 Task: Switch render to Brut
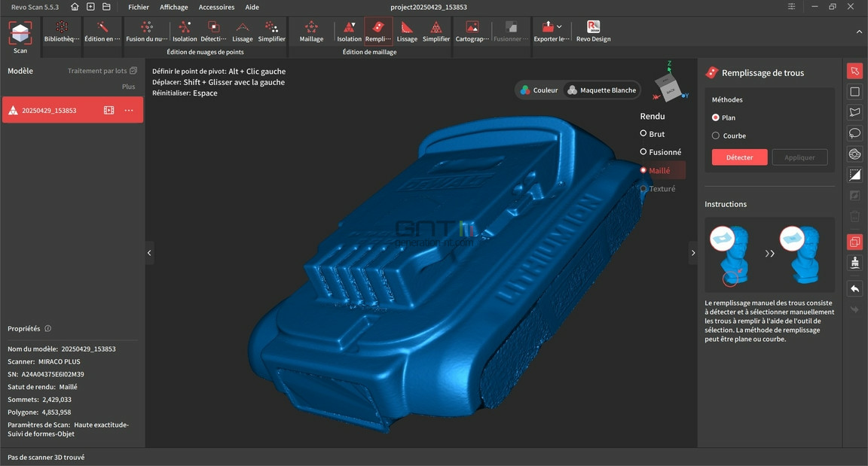652,134
